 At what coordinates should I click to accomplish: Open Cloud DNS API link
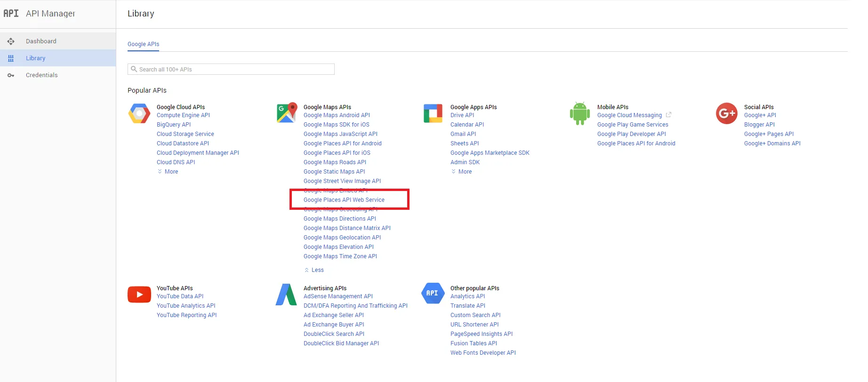(x=176, y=162)
